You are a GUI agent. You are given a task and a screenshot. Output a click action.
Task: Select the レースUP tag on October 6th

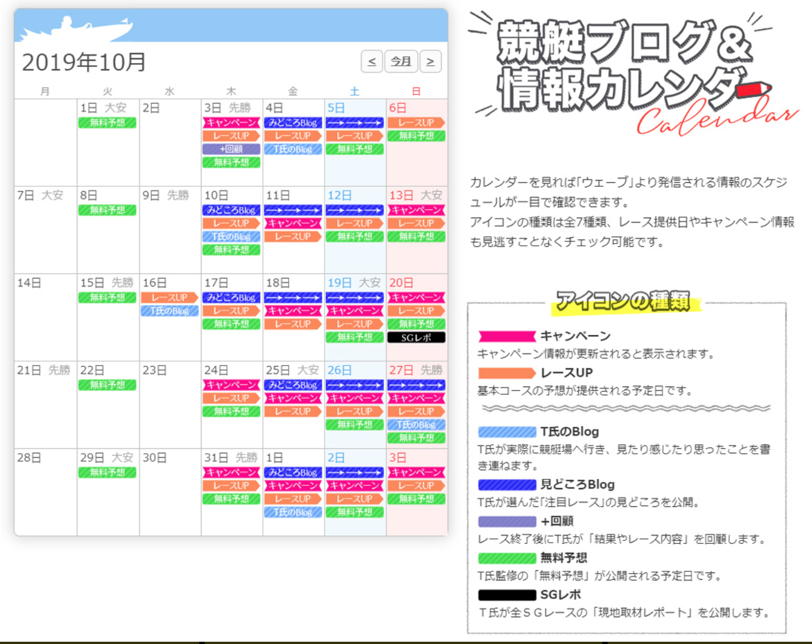click(x=416, y=123)
